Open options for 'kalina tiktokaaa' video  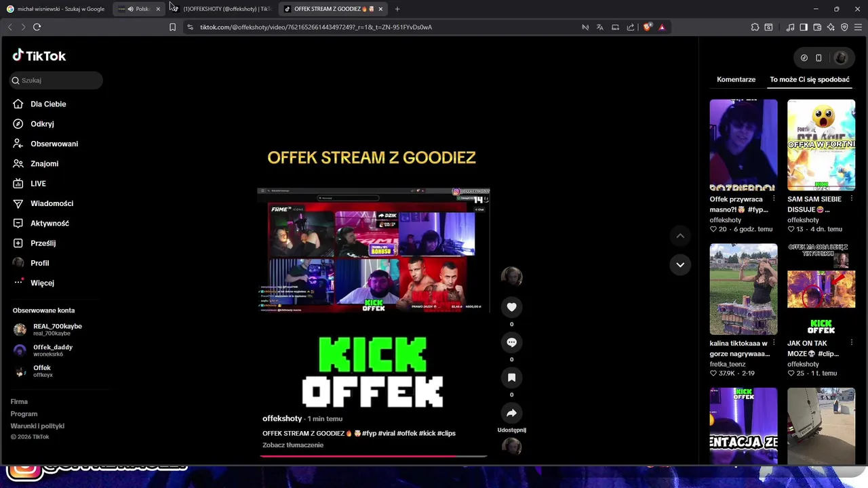(x=774, y=344)
